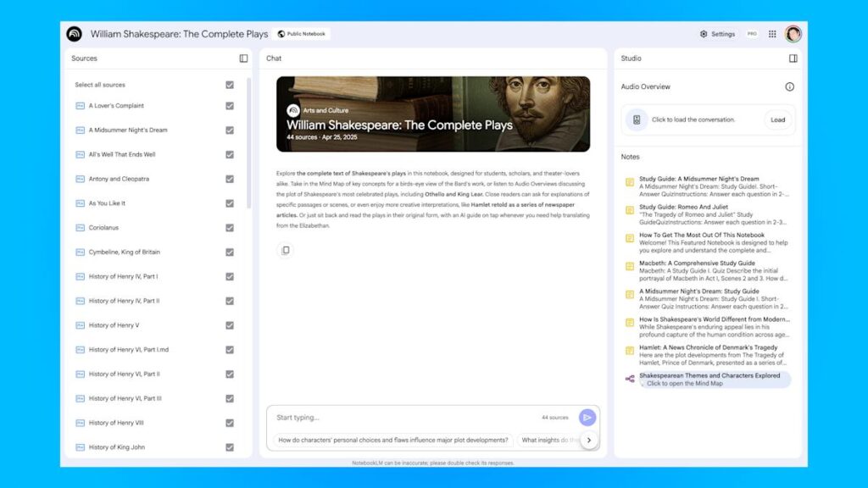Select the Notes section header
Image resolution: width=868 pixels, height=488 pixels.
(632, 157)
